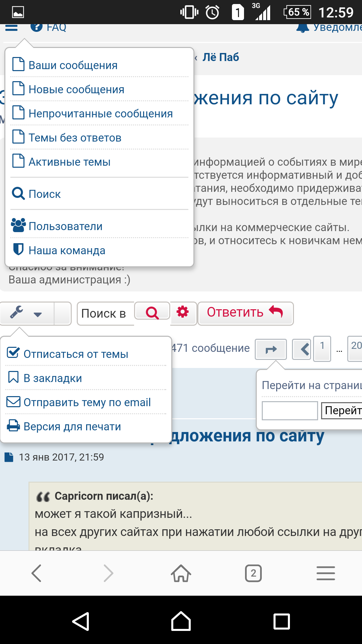Viewport: 362px width, 644px height.
Task: Click the jump-to-page arrow icon
Action: pyautogui.click(x=271, y=350)
